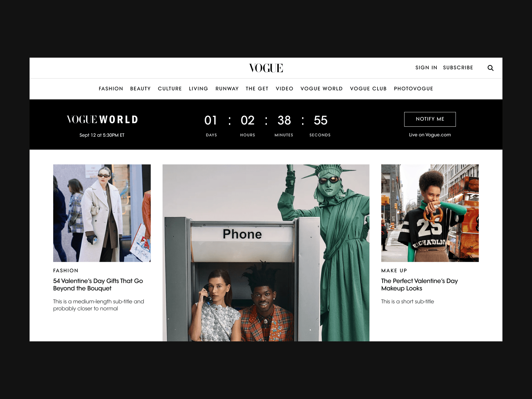Open the Vogue World nav link
Image resolution: width=532 pixels, height=399 pixels.
tap(322, 89)
